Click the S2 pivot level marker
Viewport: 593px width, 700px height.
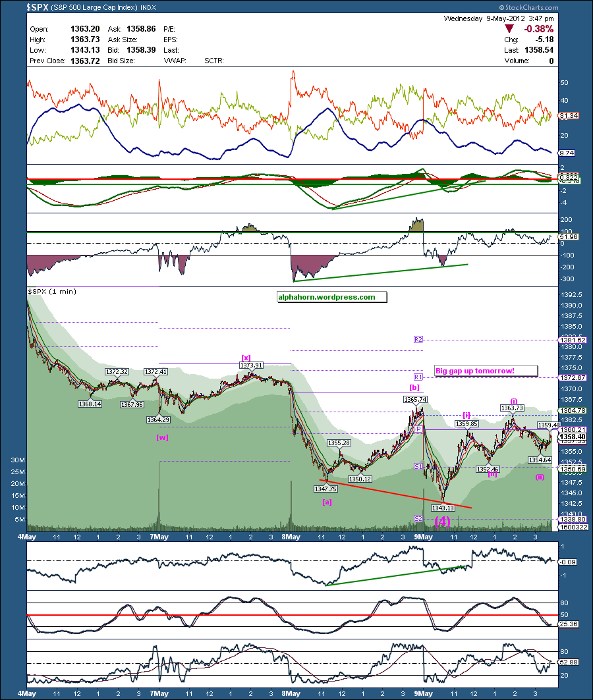point(418,518)
